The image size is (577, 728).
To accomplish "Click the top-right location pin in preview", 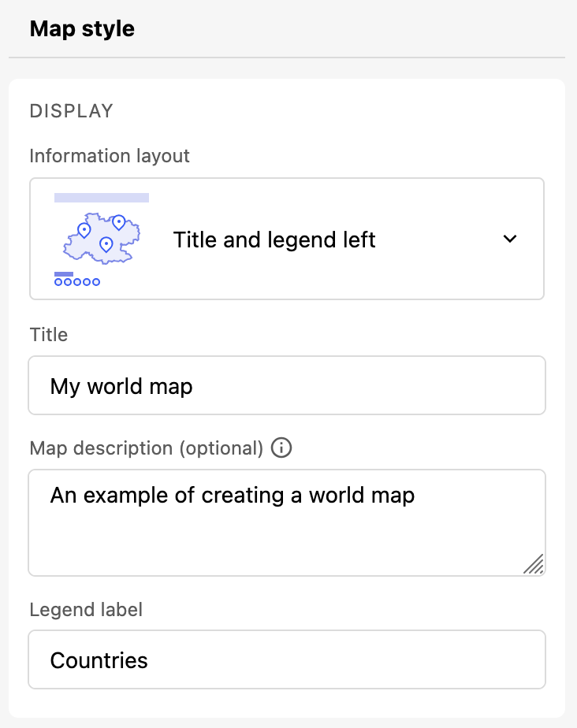I will point(119,222).
